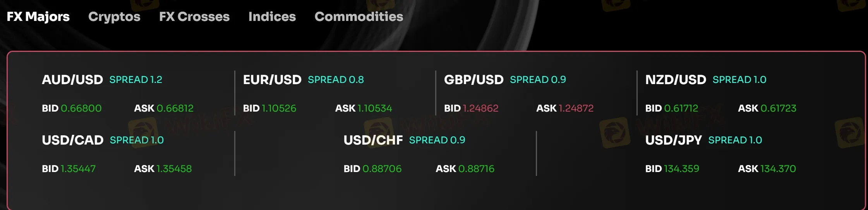868x210 pixels.
Task: Click the EUR/USD ask price 1.10534
Action: [375, 108]
